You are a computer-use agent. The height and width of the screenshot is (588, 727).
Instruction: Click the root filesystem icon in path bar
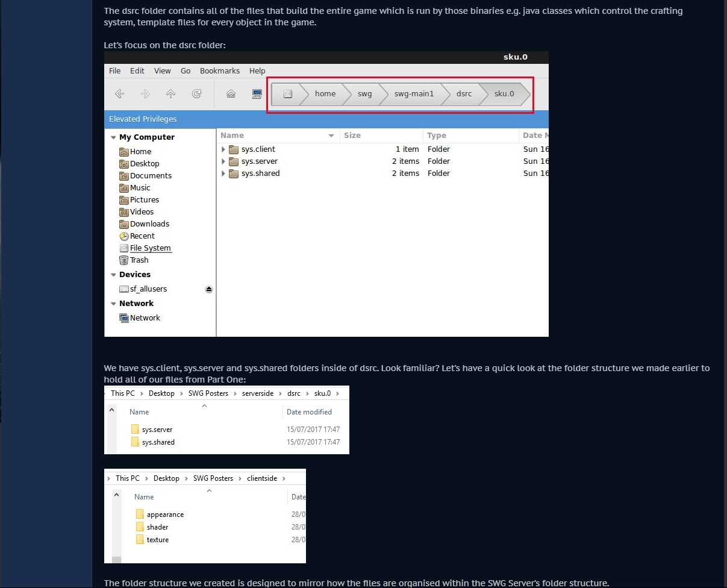288,93
